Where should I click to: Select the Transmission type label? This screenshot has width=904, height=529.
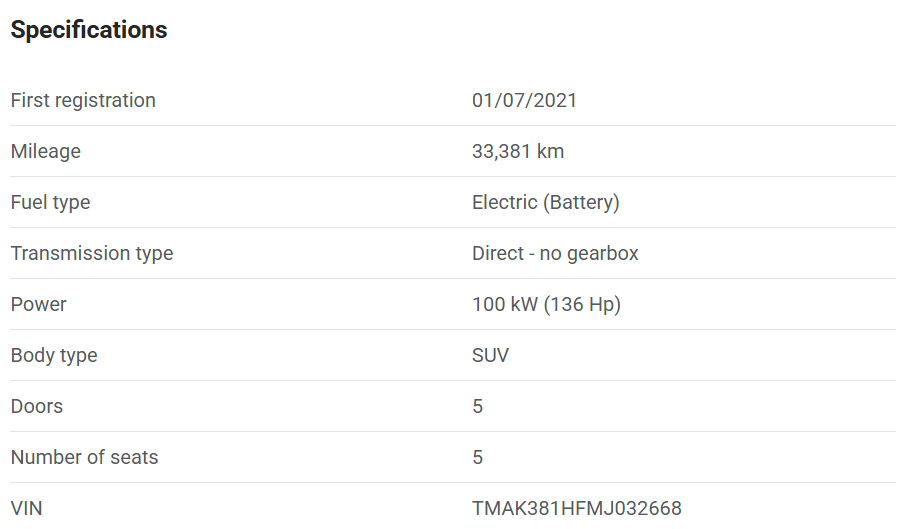(92, 253)
